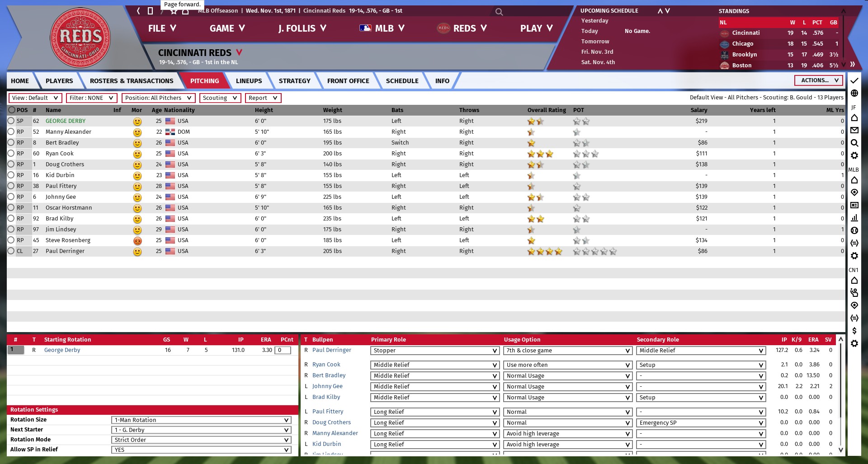Open the JF section home icon
This screenshot has height=464, width=868.
coord(854,118)
